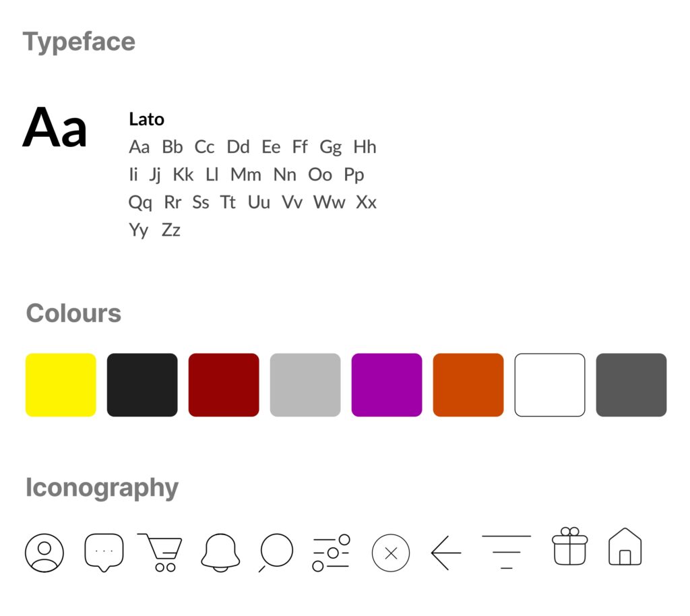Viewport: 690px width, 616px height.
Task: Select the dark red colour swatch
Action: [224, 385]
